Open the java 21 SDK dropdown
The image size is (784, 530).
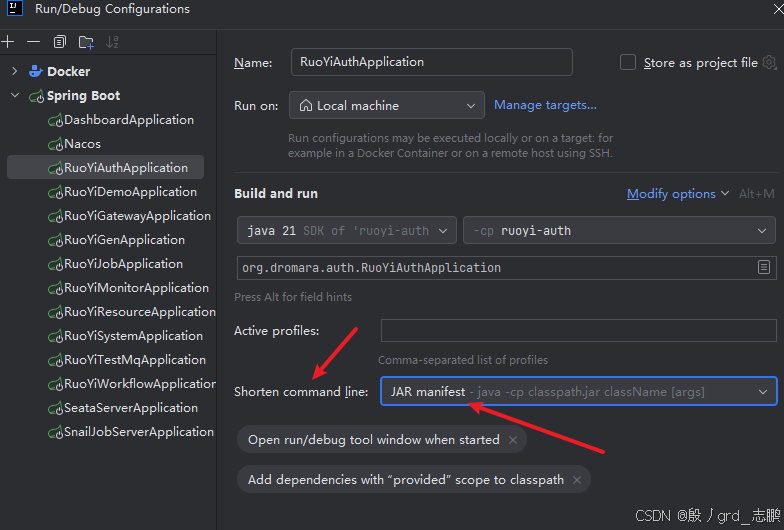346,230
